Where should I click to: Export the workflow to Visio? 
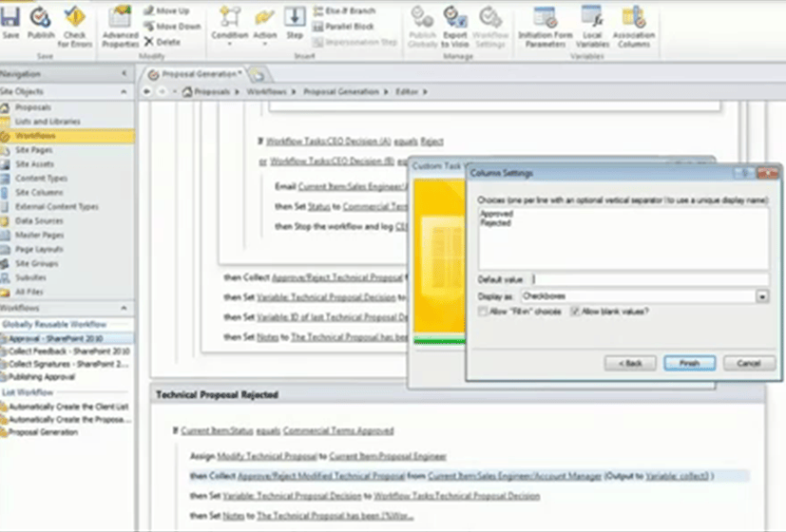tap(455, 26)
